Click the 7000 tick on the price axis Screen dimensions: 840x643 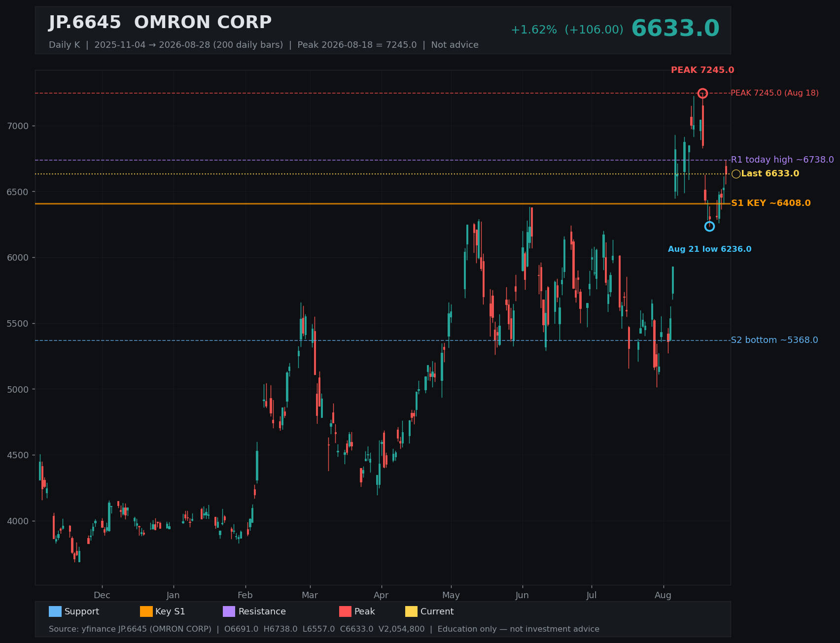click(x=18, y=126)
